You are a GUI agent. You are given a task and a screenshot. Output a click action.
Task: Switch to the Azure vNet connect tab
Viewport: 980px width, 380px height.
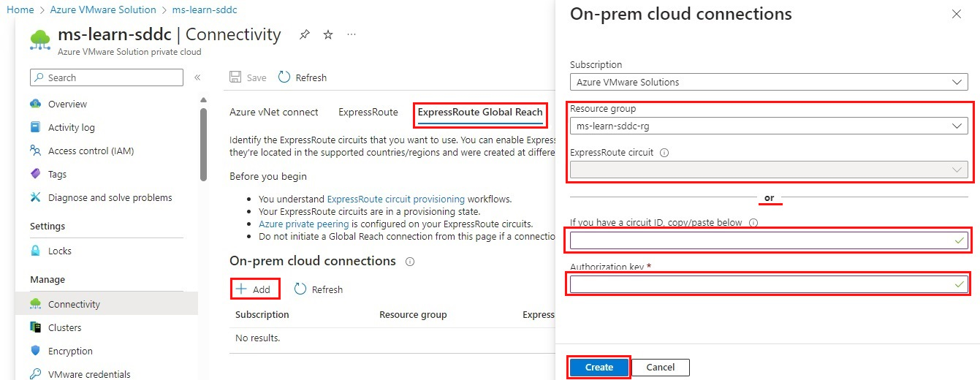pos(274,112)
